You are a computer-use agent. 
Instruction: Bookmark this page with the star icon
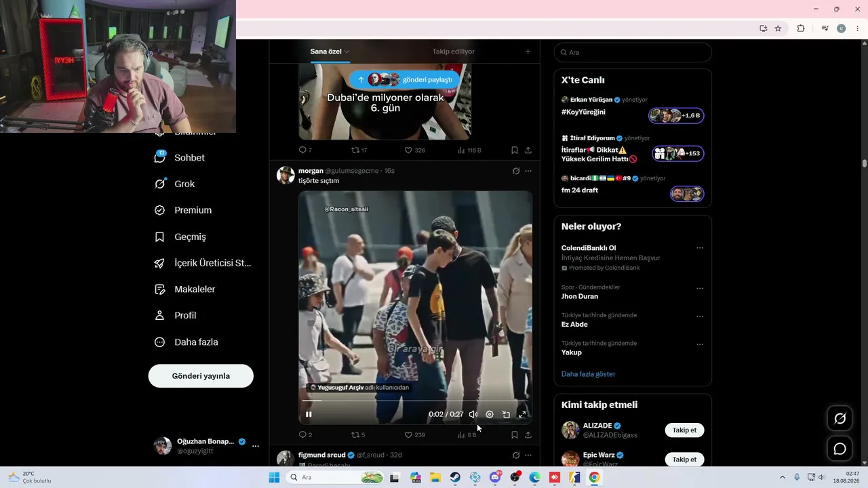[778, 28]
